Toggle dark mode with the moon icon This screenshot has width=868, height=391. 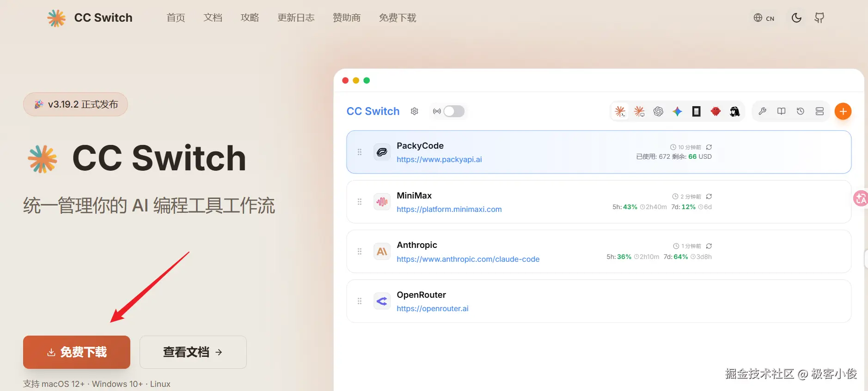(796, 18)
